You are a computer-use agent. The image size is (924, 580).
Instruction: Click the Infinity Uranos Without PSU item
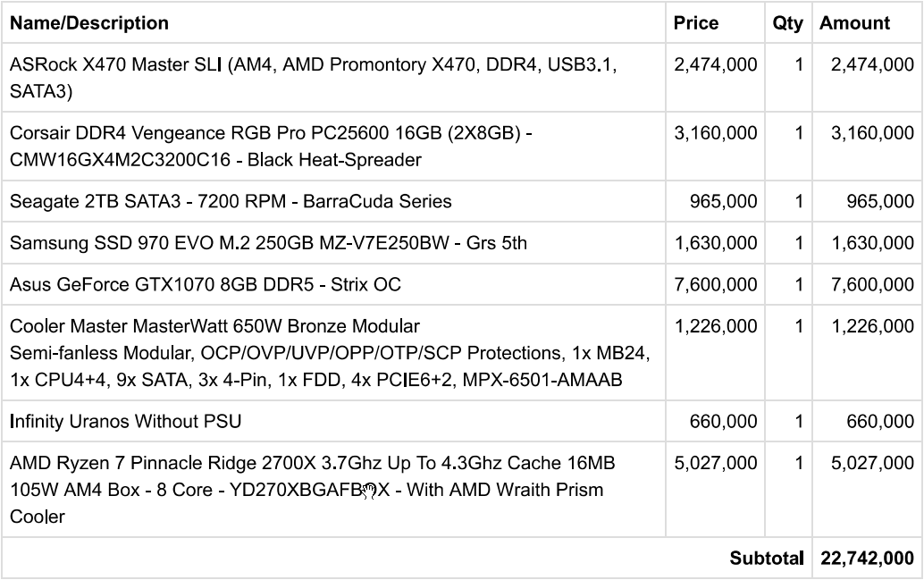point(125,422)
